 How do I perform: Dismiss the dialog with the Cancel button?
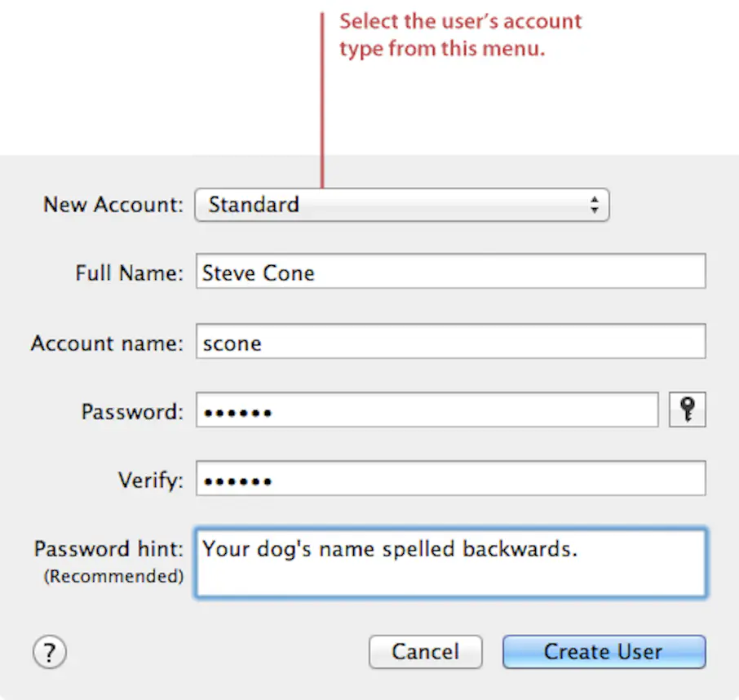click(x=425, y=651)
